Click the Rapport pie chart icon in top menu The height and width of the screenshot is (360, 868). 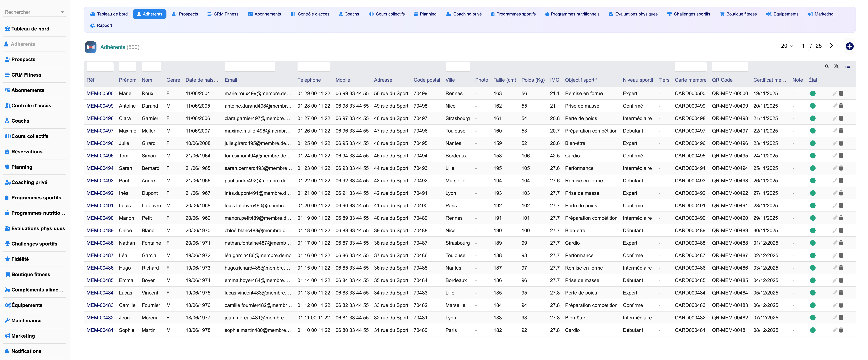click(x=92, y=25)
